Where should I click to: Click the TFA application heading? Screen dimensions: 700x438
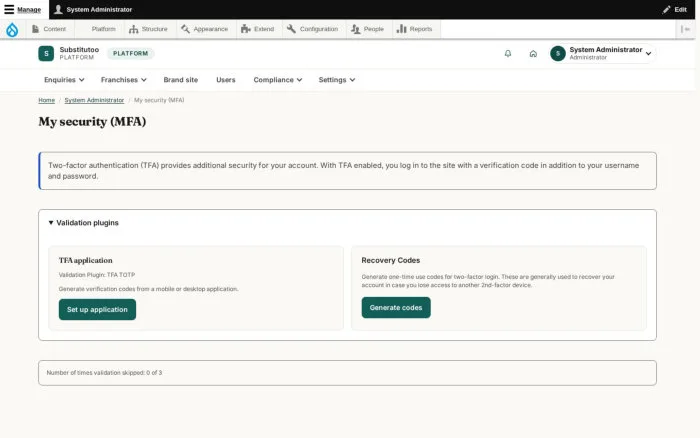pos(86,260)
